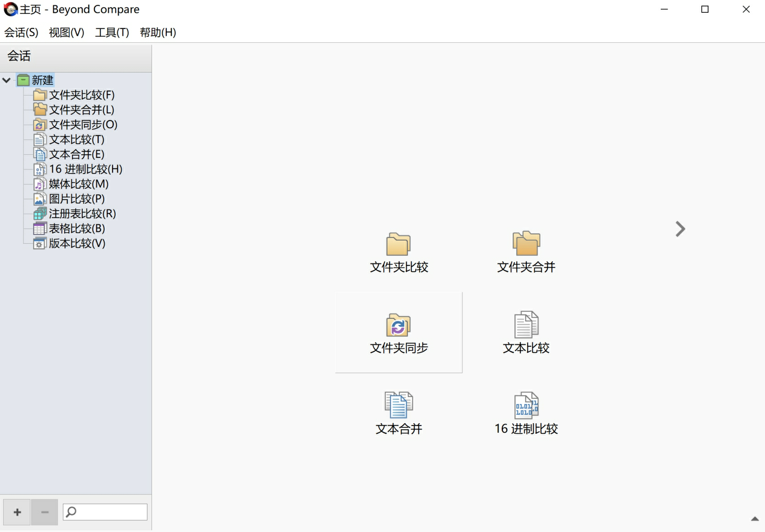Screen dimensions: 765x532
Task: Add a new session with plus button
Action: pos(17,512)
